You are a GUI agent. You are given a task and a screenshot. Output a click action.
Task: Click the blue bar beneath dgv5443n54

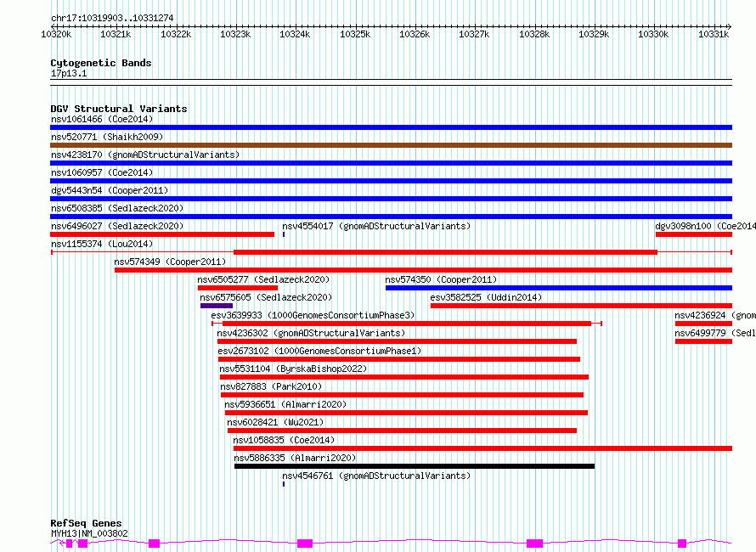pos(391,199)
